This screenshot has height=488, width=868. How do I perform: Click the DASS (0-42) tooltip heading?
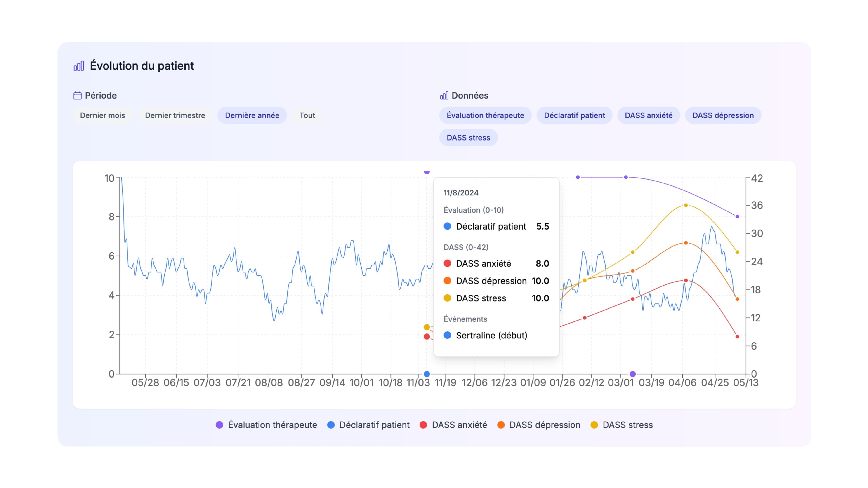(466, 247)
